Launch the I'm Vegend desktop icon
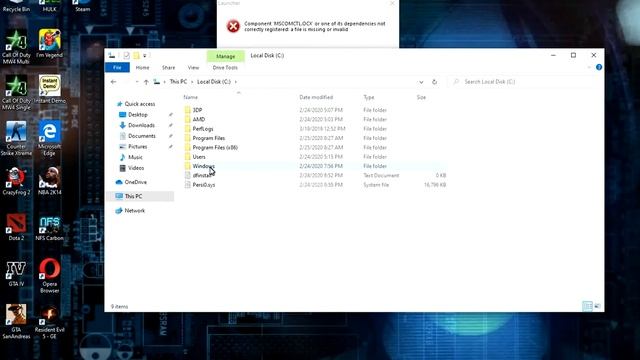This screenshot has height=360, width=640. coord(49,43)
